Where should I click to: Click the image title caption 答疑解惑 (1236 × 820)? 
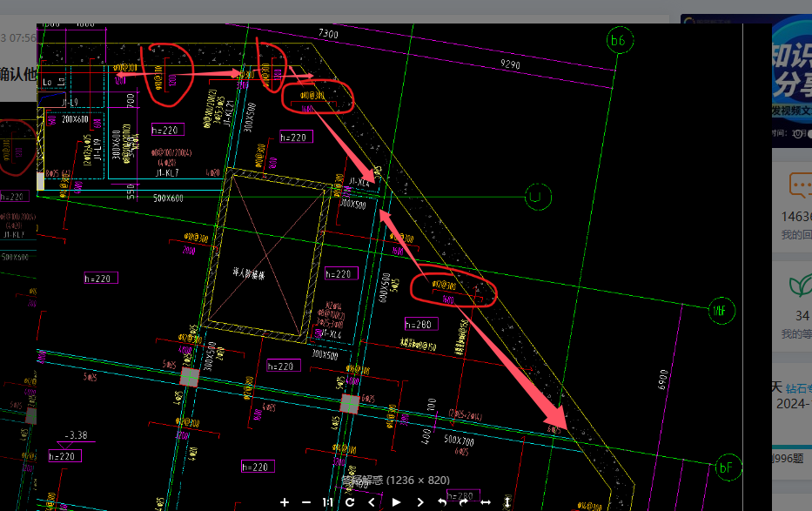(396, 481)
